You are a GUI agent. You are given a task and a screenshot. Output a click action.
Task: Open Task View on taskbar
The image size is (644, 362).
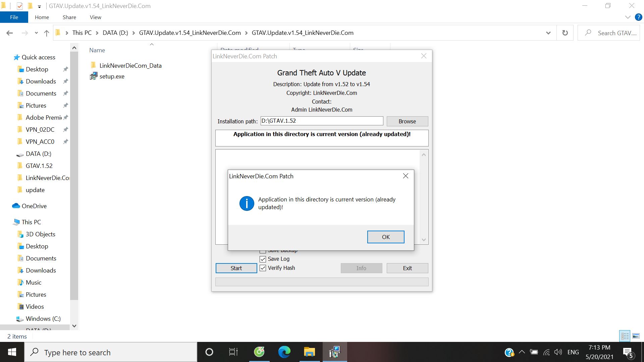pos(233,352)
